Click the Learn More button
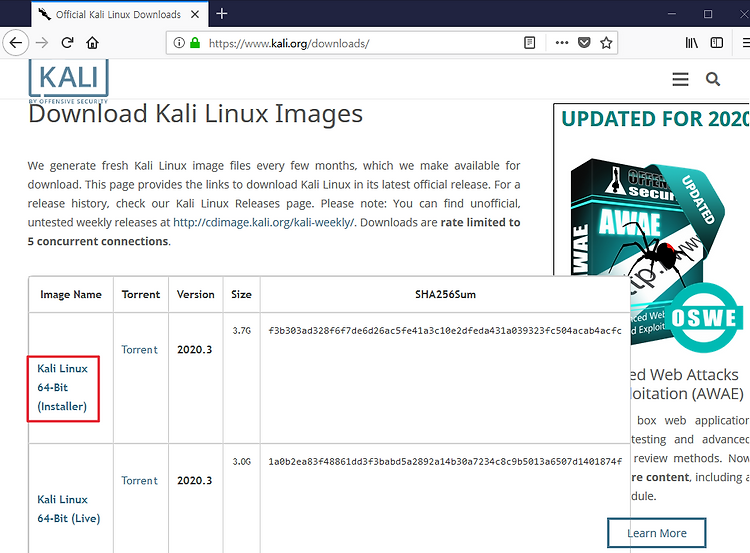Image resolution: width=750 pixels, height=553 pixels. [x=657, y=533]
